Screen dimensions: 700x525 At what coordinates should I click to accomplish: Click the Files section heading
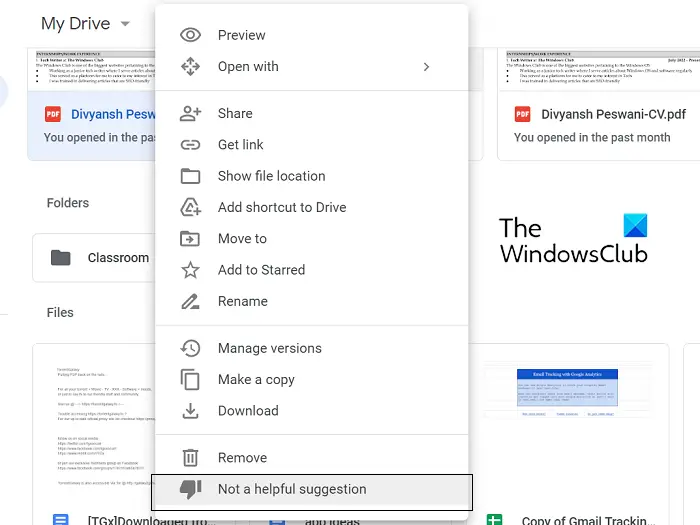(60, 312)
